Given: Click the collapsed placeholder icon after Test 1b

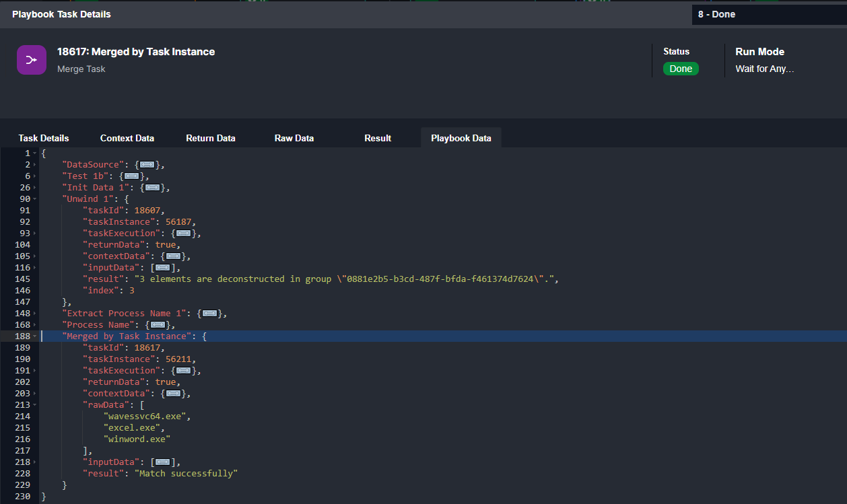Looking at the screenshot, I should [132, 176].
